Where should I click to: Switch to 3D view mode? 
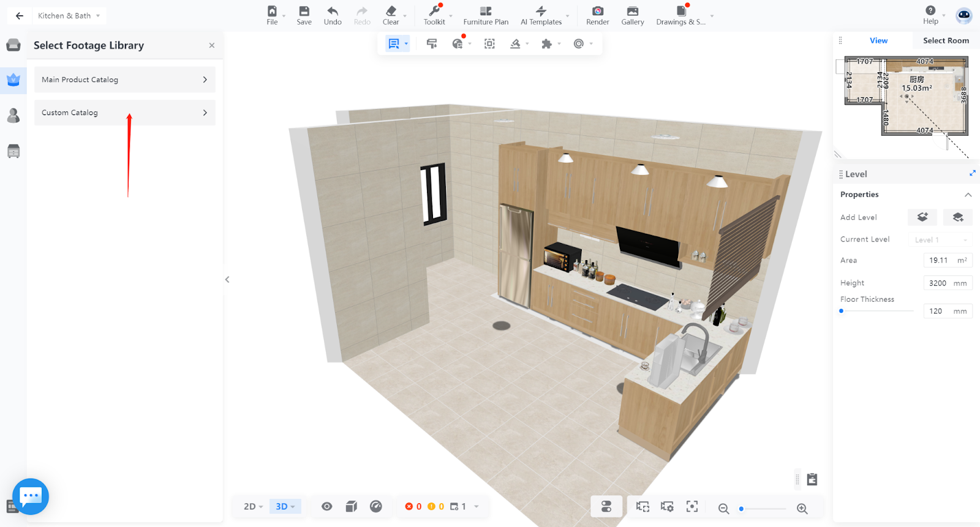click(x=285, y=506)
